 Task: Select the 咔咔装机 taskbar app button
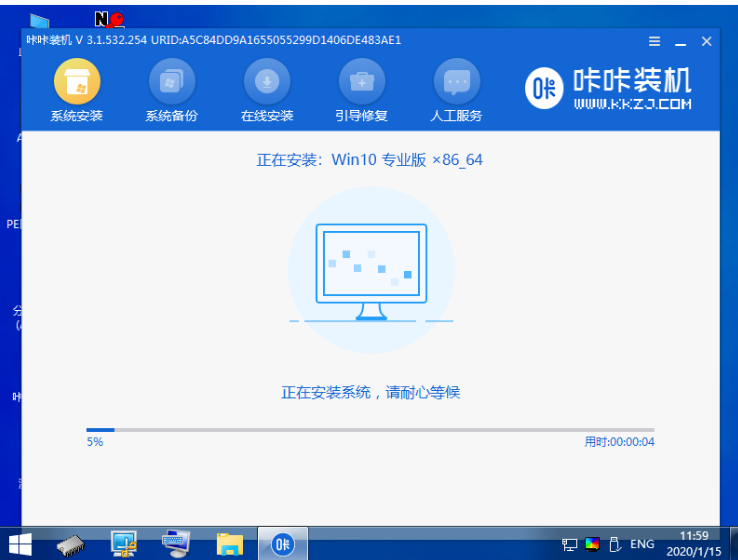(283, 544)
